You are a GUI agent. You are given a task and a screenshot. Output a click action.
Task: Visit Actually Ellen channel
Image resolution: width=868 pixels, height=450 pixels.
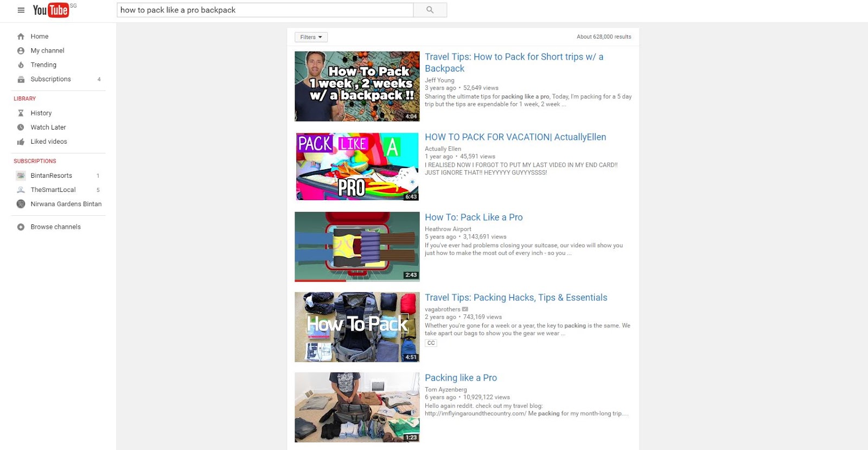click(443, 149)
